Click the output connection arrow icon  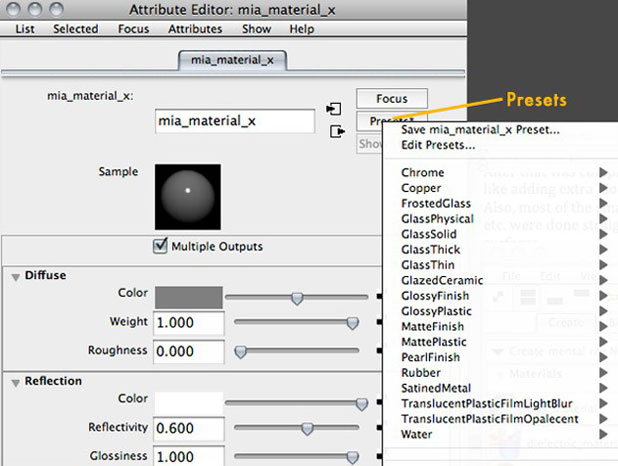point(337,131)
